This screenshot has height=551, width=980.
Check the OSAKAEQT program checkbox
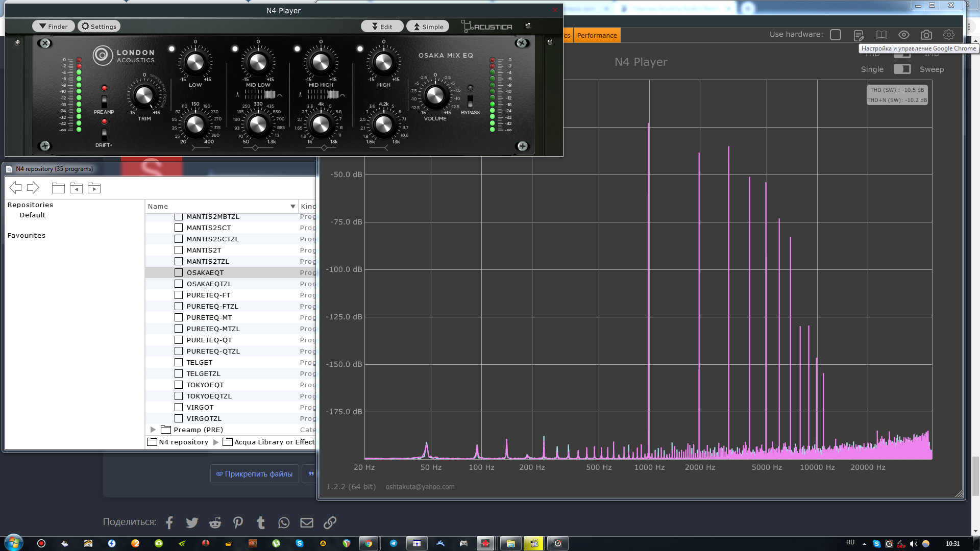coord(179,272)
